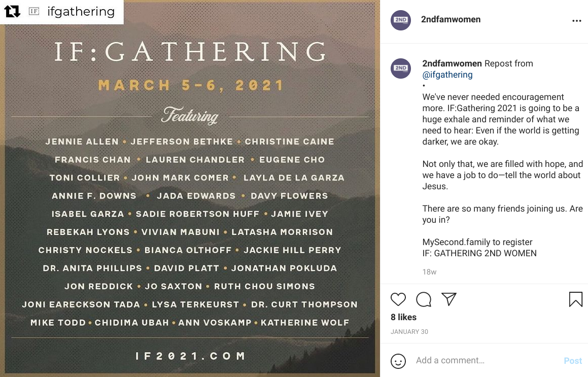Click the repost arrows icon on image
588x377 pixels.
tap(12, 12)
